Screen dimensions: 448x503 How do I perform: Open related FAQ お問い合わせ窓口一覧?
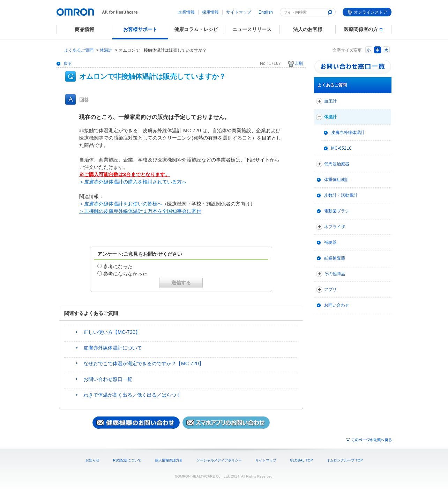(x=108, y=379)
